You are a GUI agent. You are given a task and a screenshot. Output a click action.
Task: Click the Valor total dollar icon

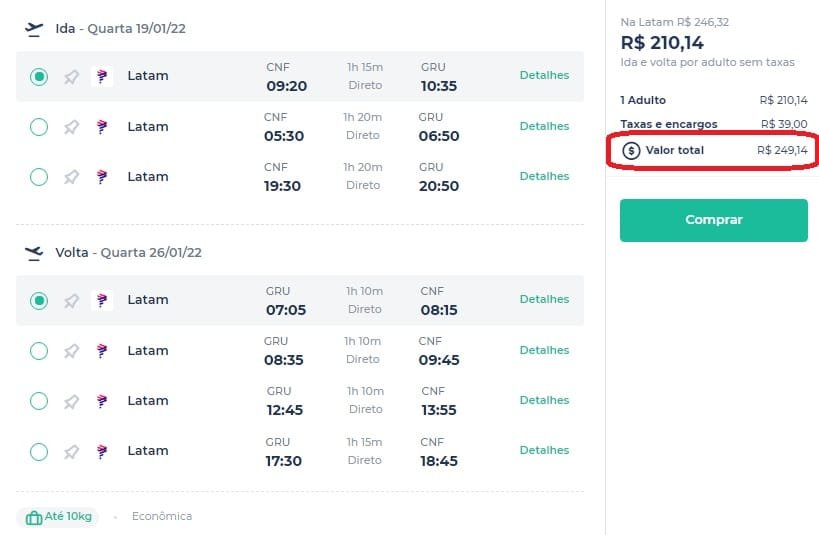(x=631, y=150)
